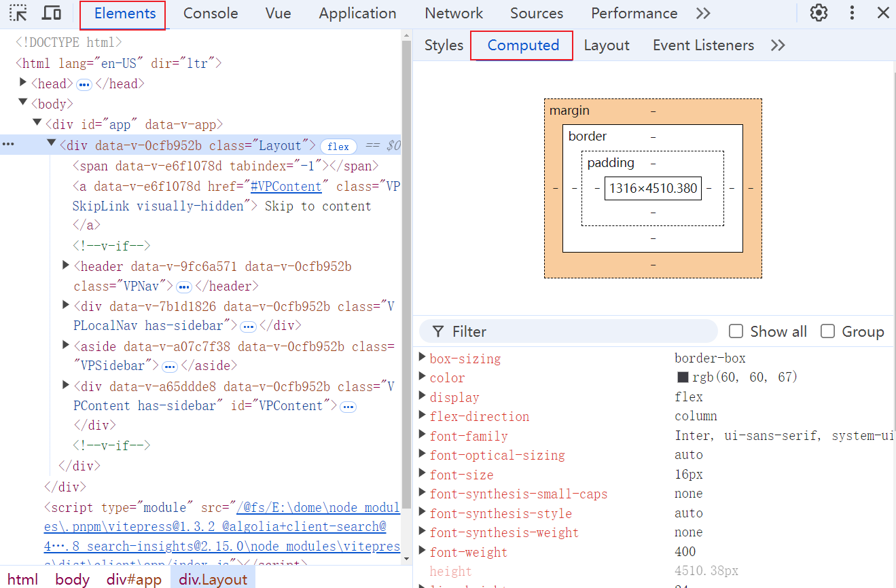Expand the head element node
The height and width of the screenshot is (588, 896).
pos(24,83)
